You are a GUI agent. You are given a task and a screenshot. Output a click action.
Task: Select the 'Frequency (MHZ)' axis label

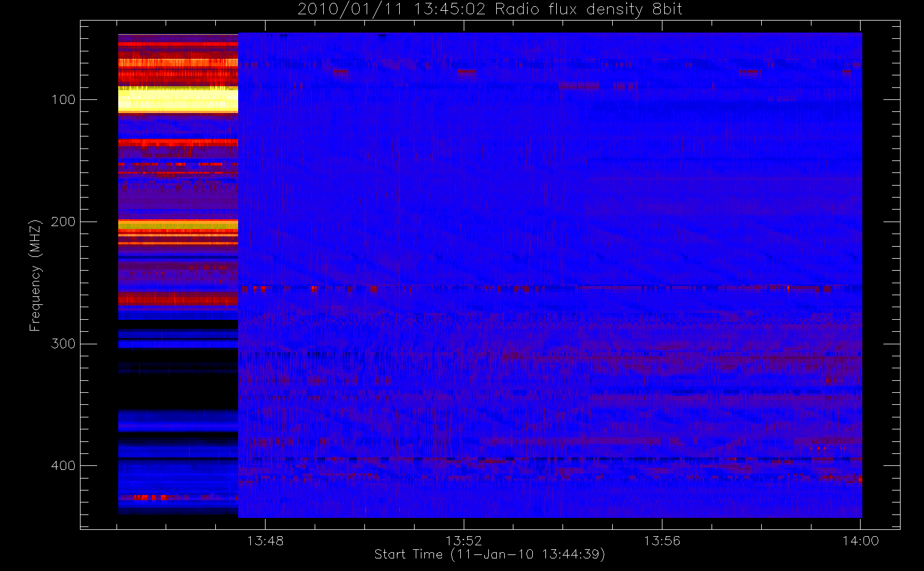point(35,275)
